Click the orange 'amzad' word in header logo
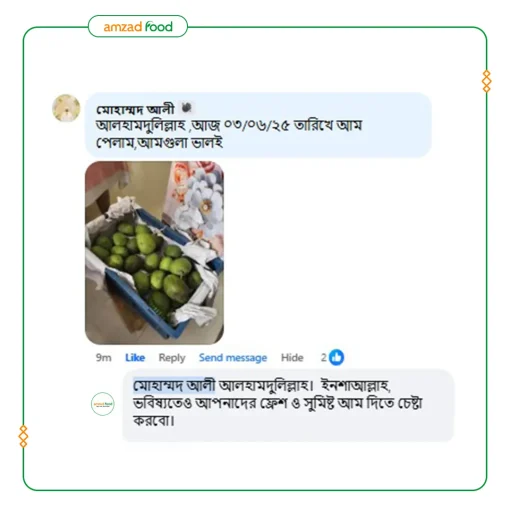 click(123, 27)
